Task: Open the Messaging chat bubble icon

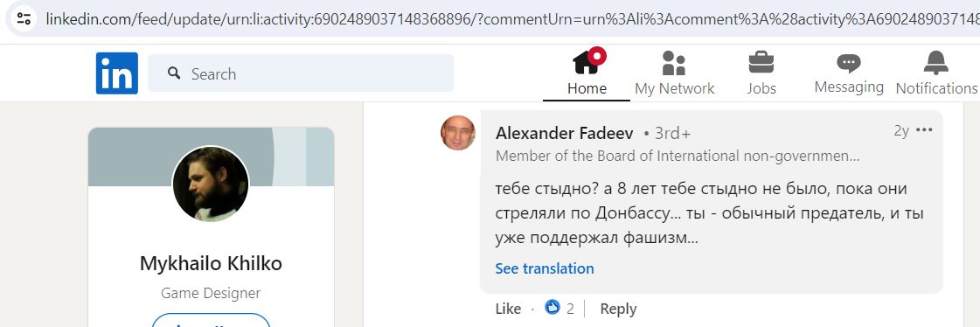Action: click(x=849, y=63)
